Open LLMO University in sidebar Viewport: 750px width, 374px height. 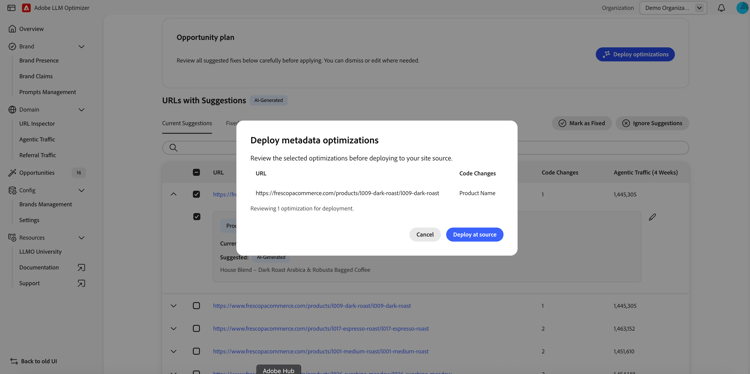coord(40,252)
